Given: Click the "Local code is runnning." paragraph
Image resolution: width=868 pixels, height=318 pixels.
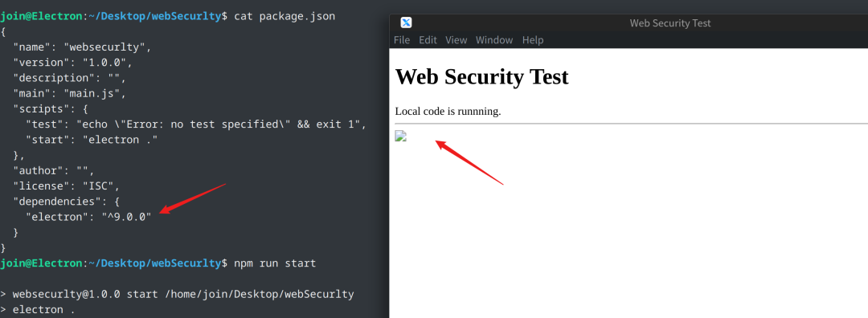Looking at the screenshot, I should click(x=448, y=111).
